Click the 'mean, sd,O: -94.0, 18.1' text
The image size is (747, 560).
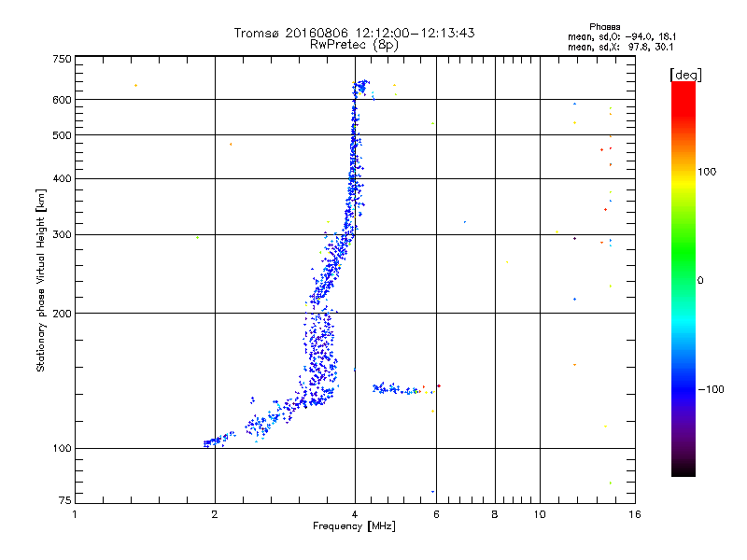tap(622, 36)
